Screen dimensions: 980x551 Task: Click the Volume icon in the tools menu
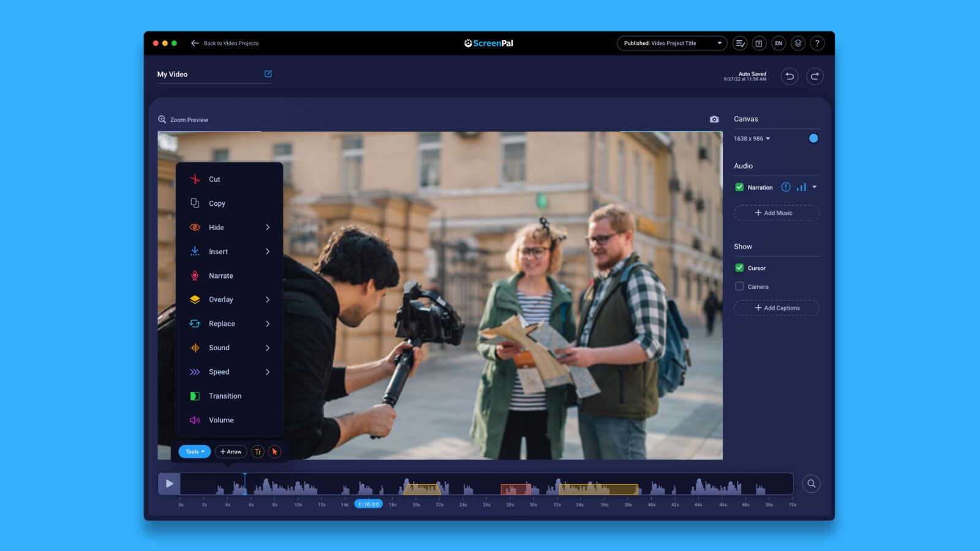pyautogui.click(x=194, y=420)
